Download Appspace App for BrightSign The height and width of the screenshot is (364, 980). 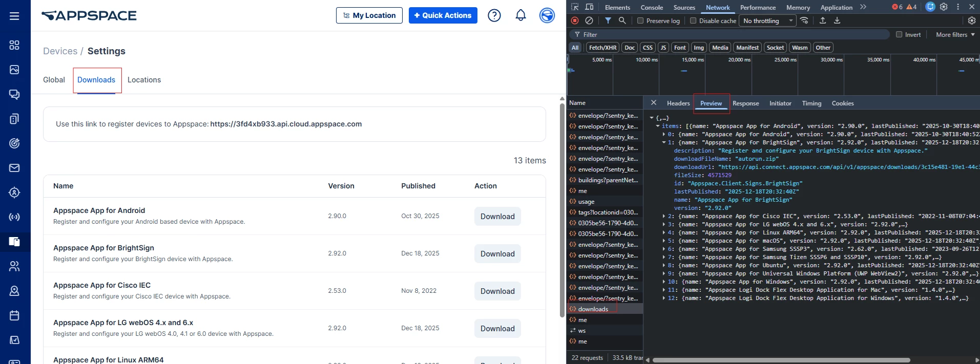tap(497, 254)
